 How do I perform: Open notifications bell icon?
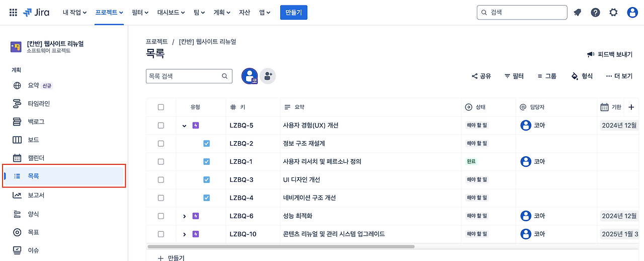coord(577,13)
